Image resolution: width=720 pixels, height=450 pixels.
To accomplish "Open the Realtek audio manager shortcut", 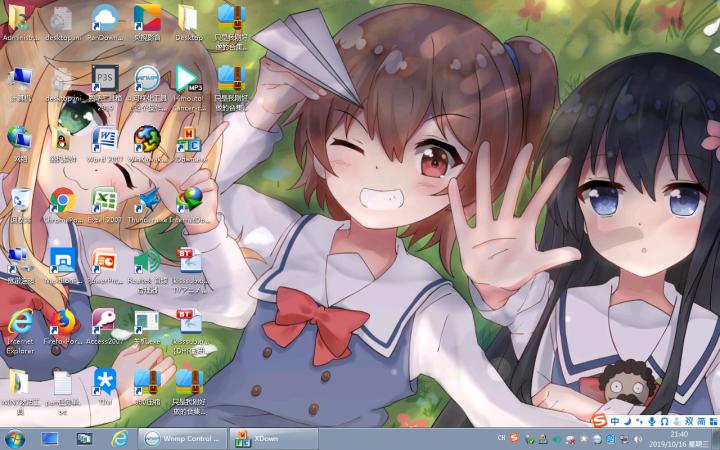I will [x=147, y=261].
